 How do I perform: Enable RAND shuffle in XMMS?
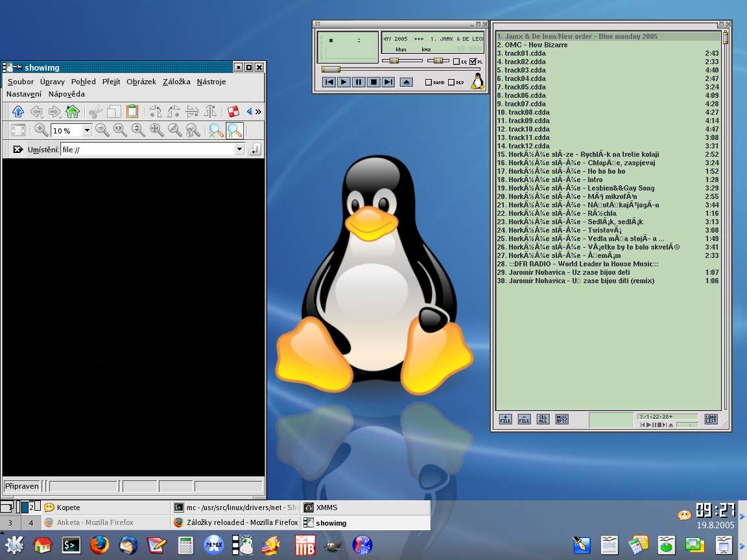click(x=428, y=82)
